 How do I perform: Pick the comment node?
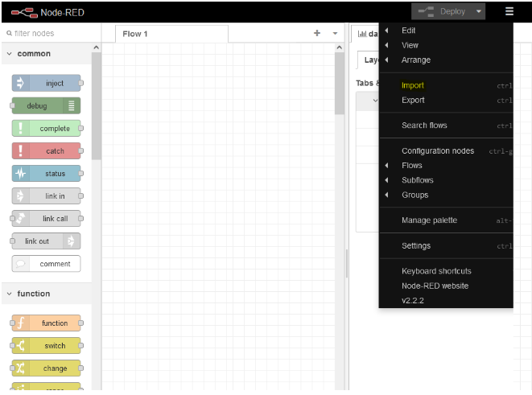47,264
